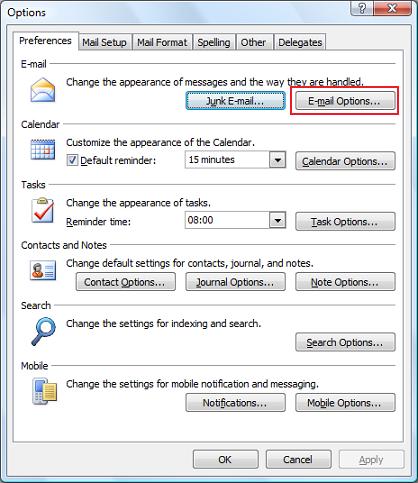Screen dimensions: 418x483
Task: Switch to the Mail Setup tab
Action: tap(104, 42)
